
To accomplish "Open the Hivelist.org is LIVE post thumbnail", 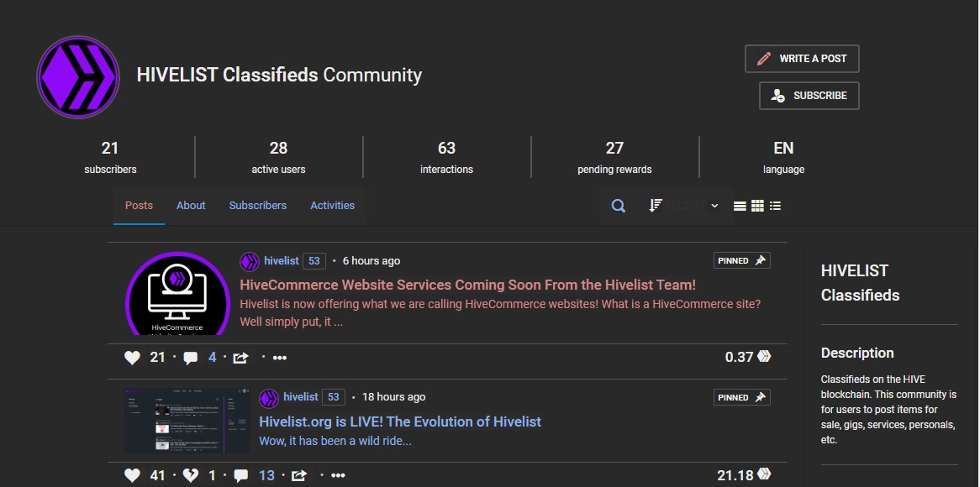I will coord(187,421).
